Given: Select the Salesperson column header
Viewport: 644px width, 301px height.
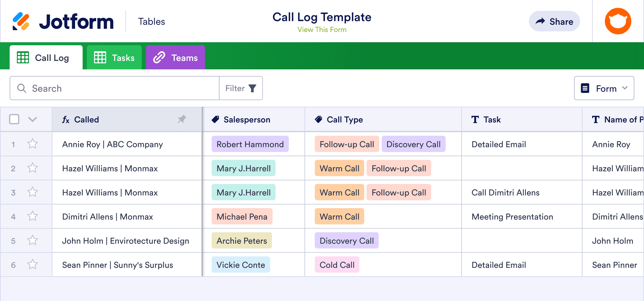Looking at the screenshot, I should pyautogui.click(x=254, y=119).
